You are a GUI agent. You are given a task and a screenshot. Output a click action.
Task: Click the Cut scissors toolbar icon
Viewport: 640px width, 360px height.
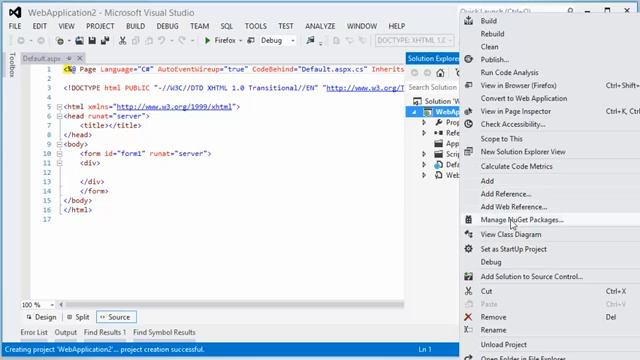coord(122,40)
